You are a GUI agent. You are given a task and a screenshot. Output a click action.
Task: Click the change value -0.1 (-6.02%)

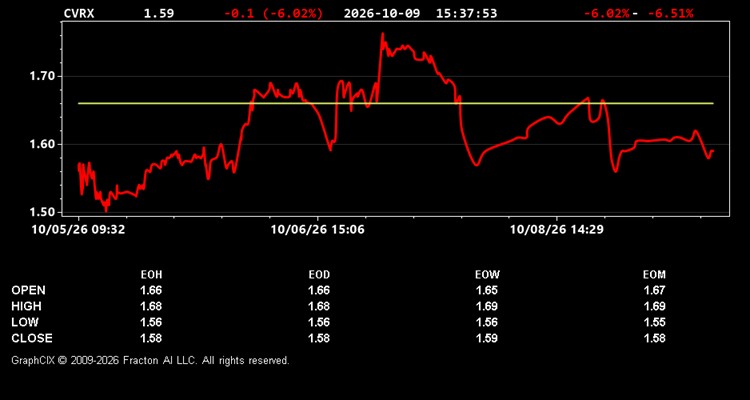coord(274,13)
